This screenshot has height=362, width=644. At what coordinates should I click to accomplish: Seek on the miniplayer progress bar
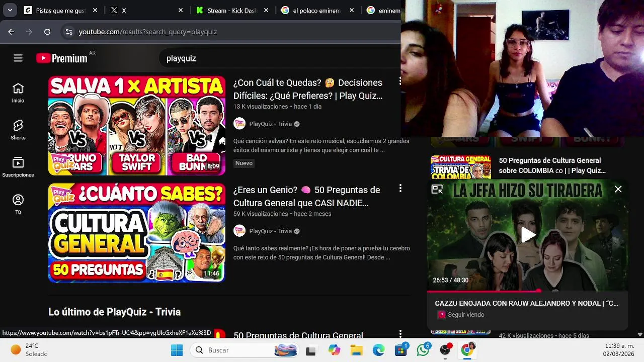527,291
